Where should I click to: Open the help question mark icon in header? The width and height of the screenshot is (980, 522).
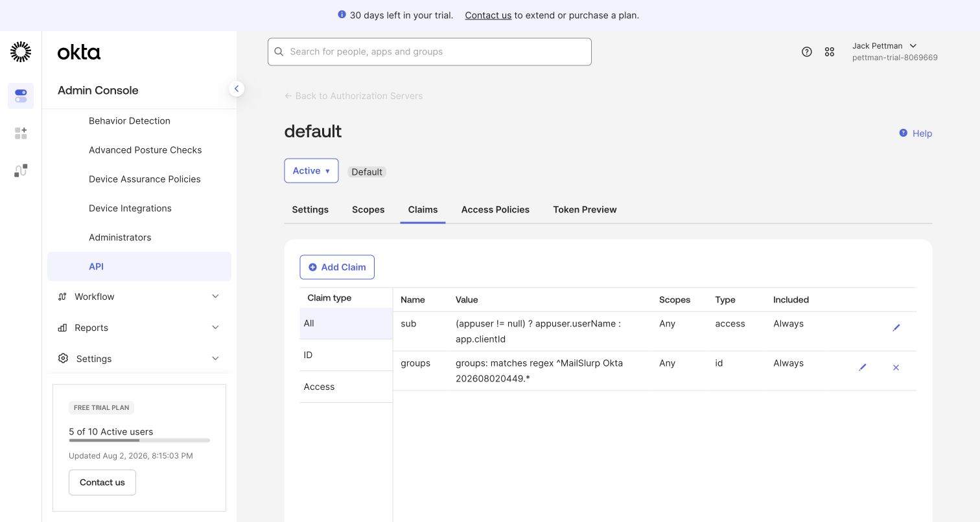pyautogui.click(x=807, y=52)
